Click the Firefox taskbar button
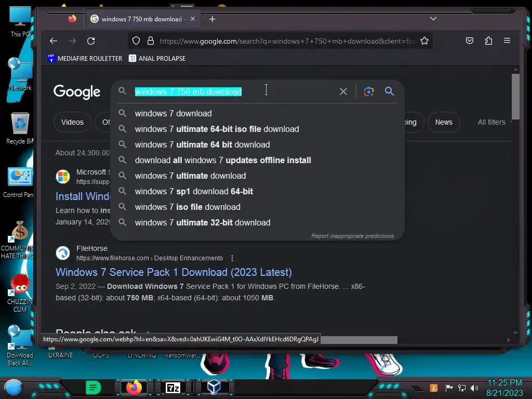The width and height of the screenshot is (532, 399). click(134, 388)
